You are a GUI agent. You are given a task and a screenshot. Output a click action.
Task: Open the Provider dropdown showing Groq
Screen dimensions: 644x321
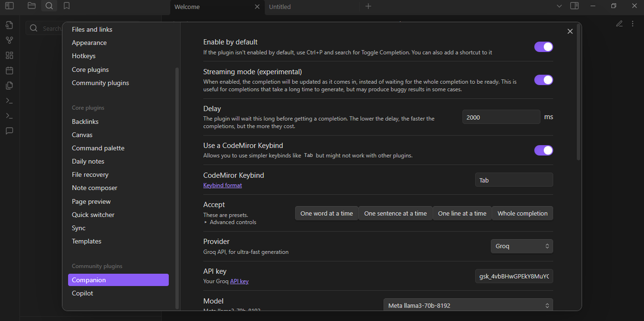coord(522,246)
